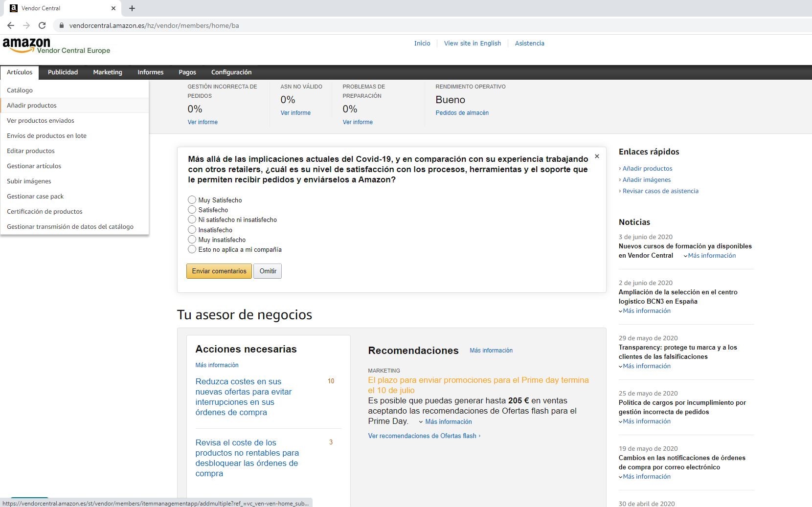This screenshot has width=812, height=507.
Task: Open Revisa el coste de los productos link
Action: point(247,458)
